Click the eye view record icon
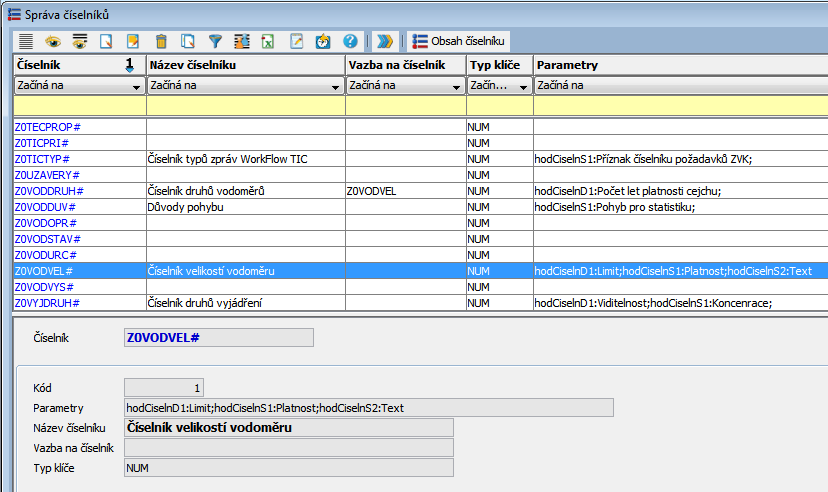 coord(53,41)
